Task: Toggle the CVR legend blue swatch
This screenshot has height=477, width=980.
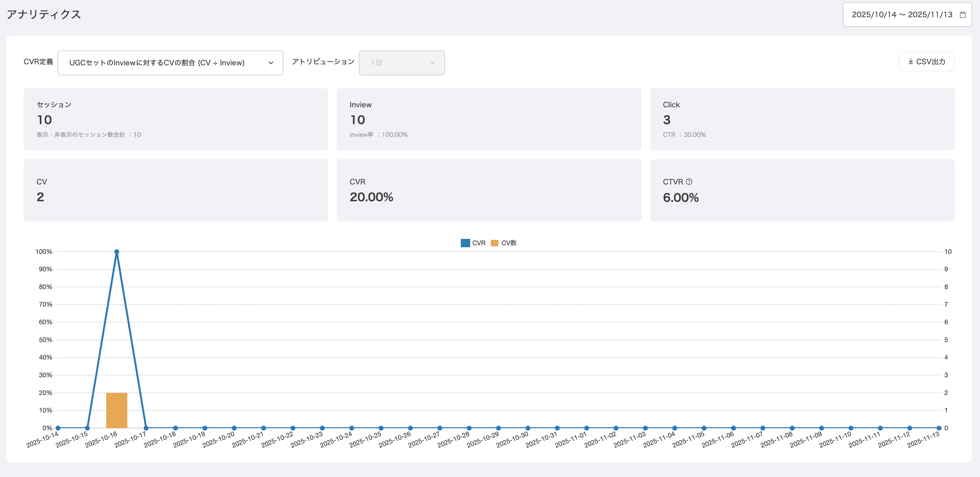Action: 465,243
